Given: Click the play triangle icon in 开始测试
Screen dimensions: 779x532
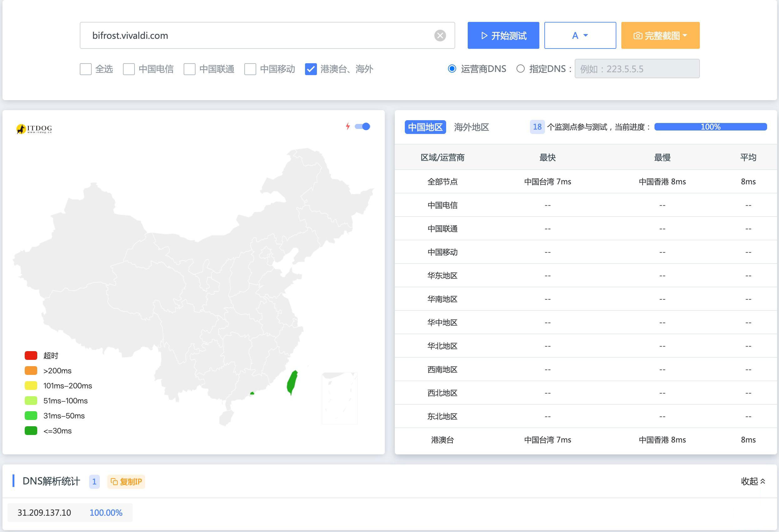Looking at the screenshot, I should 484,36.
